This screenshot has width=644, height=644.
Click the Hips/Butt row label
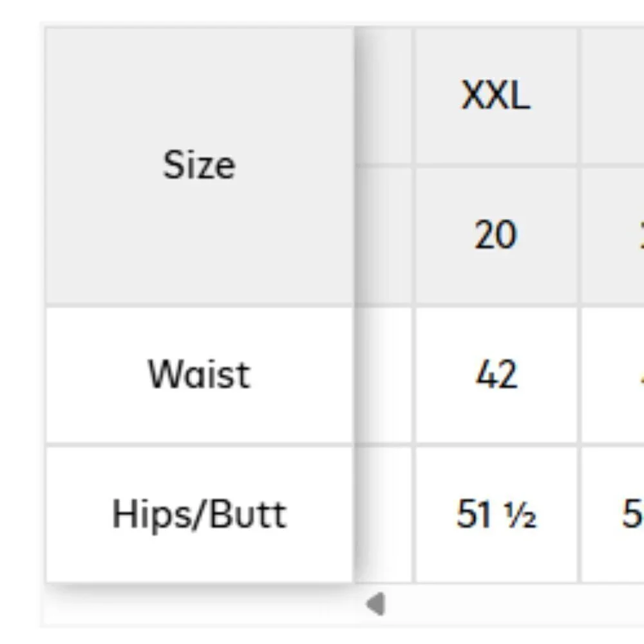(200, 514)
